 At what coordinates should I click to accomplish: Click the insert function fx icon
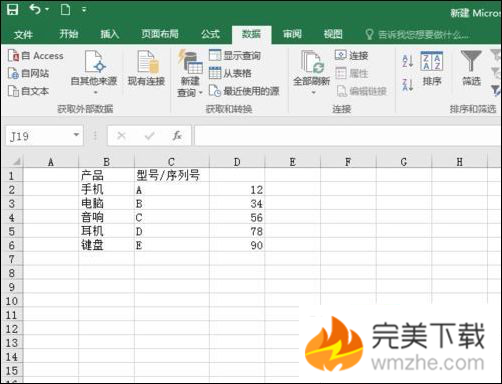pos(177,135)
